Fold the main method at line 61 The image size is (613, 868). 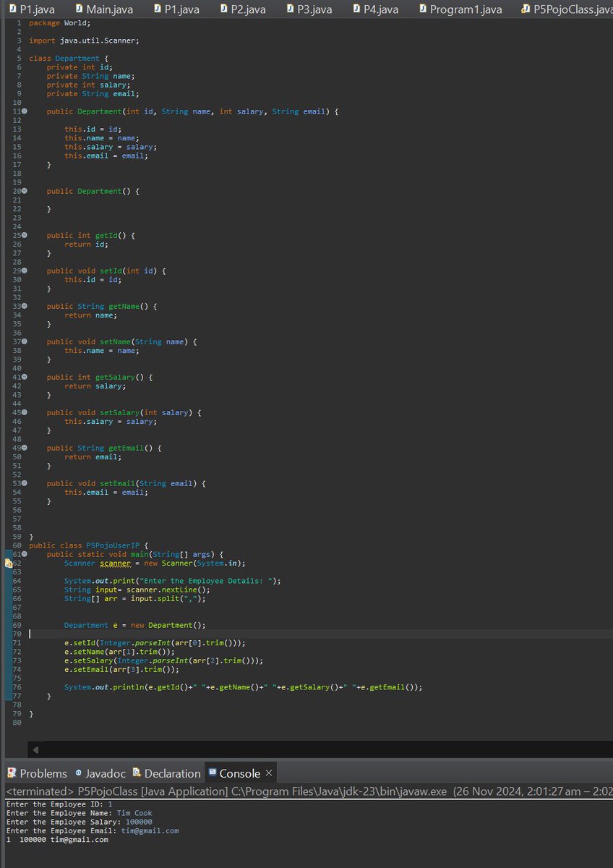25,554
